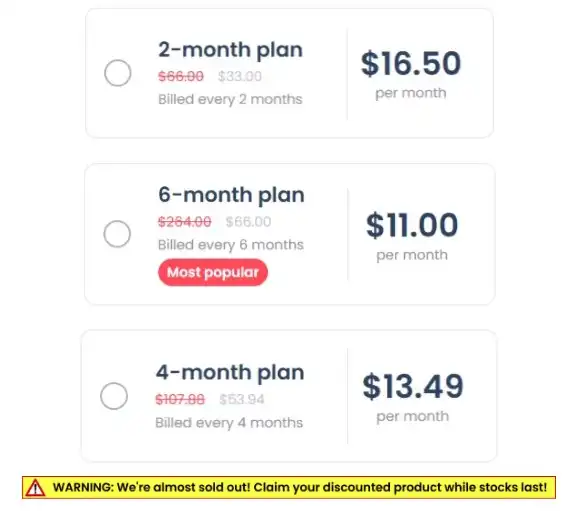Screen dimensions: 575x511
Task: Click the Billed every 6 months text
Action: coord(231,245)
